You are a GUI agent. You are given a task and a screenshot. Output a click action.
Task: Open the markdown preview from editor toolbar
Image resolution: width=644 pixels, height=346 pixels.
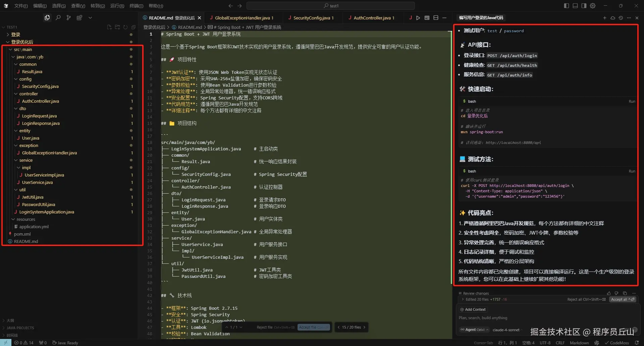click(x=427, y=18)
